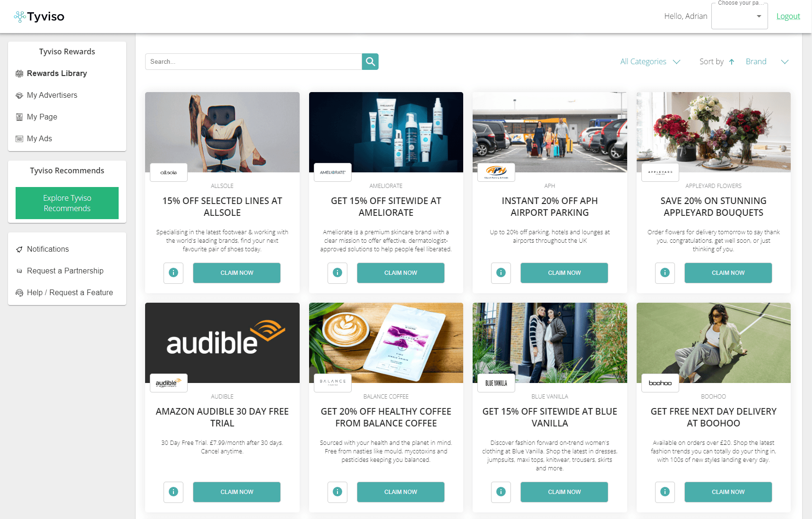Click the Appleyard flowers image
Image resolution: width=812 pixels, height=519 pixels.
[x=714, y=132]
